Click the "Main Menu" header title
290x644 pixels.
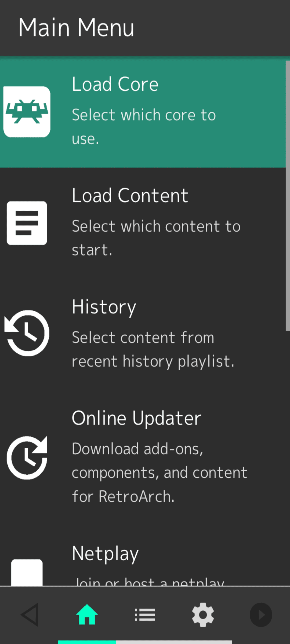(76, 27)
